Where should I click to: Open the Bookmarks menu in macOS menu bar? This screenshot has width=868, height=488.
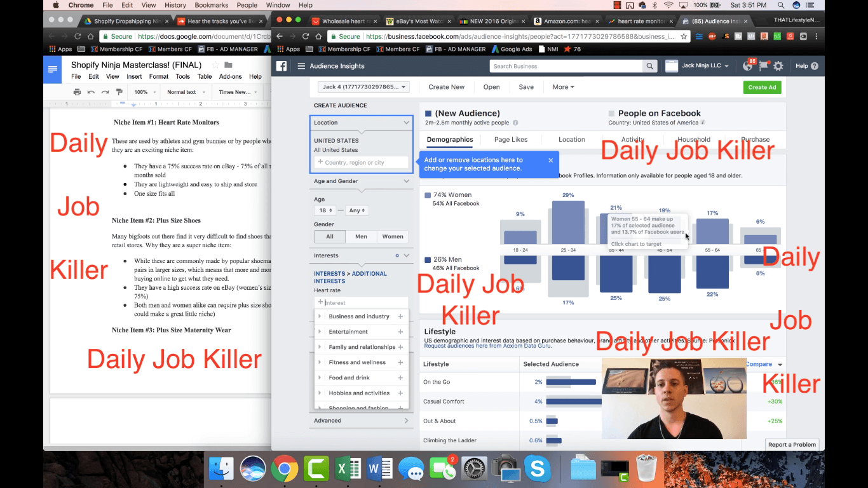tap(211, 5)
